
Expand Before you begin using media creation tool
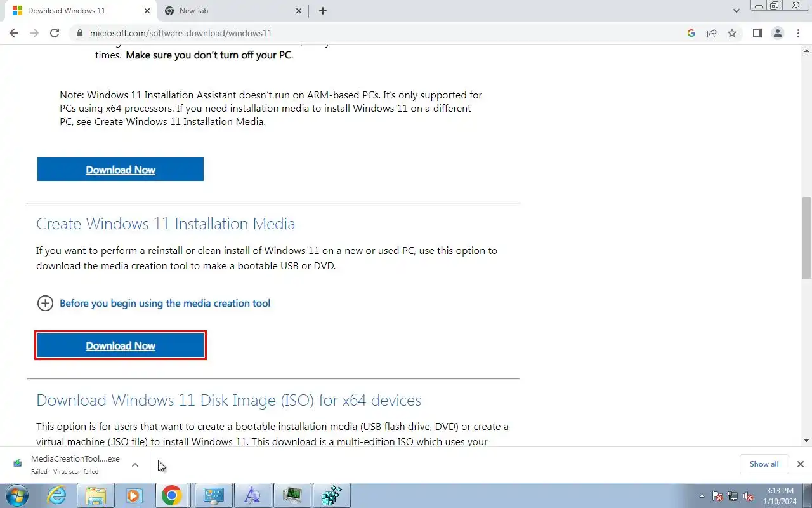click(165, 304)
